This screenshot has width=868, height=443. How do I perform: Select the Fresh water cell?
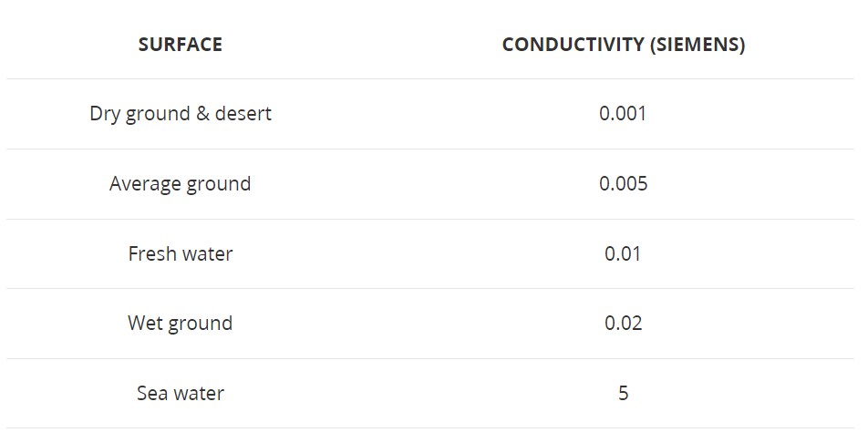coord(181,253)
